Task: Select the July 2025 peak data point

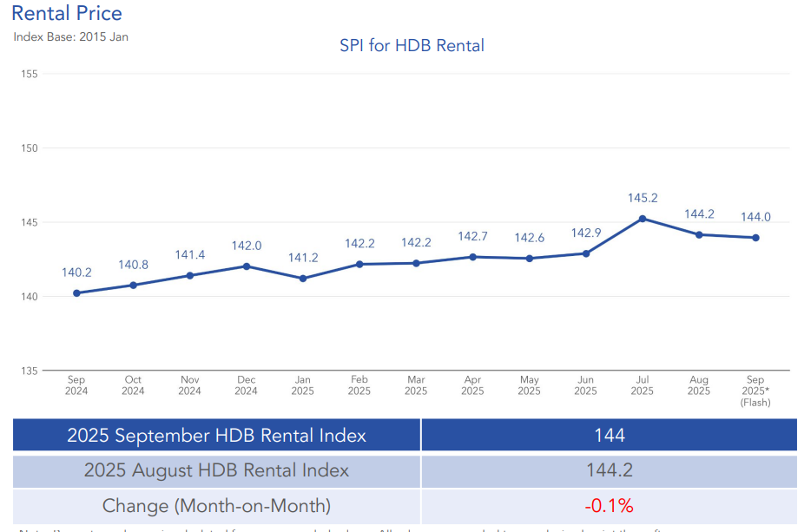Action: pyautogui.click(x=643, y=218)
